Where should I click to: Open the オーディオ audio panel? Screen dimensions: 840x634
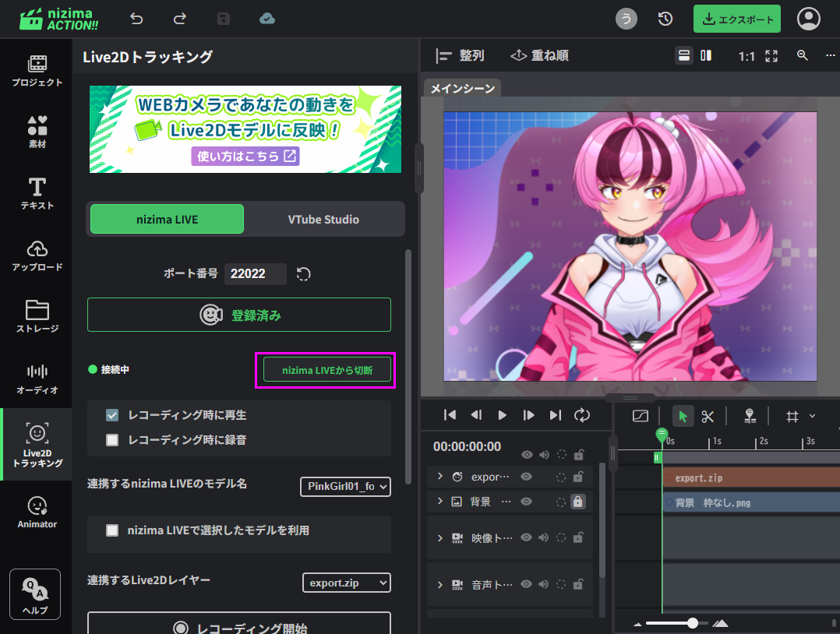37,379
